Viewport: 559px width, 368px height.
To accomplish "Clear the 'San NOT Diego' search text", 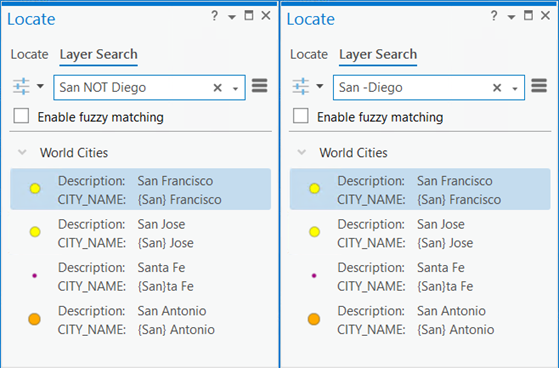I will (x=217, y=88).
